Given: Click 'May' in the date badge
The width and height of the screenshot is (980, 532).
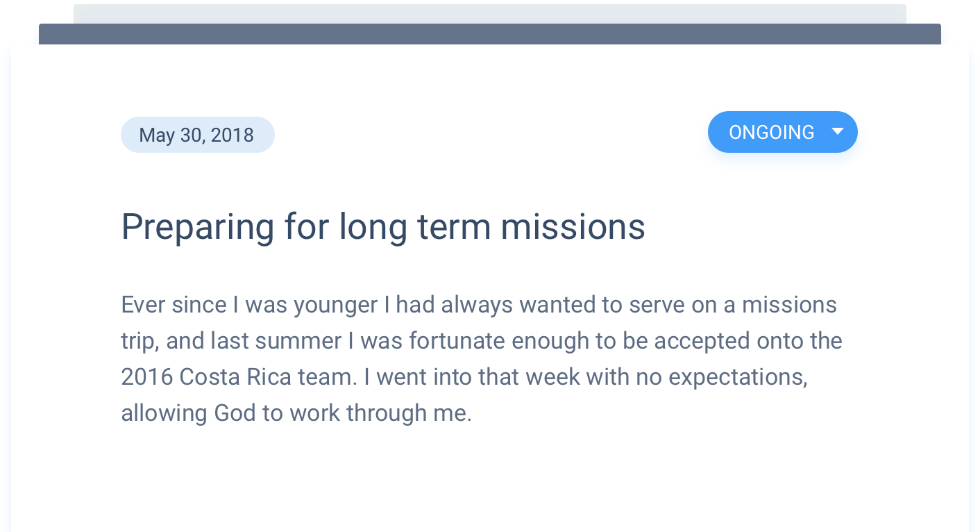Looking at the screenshot, I should [x=156, y=135].
